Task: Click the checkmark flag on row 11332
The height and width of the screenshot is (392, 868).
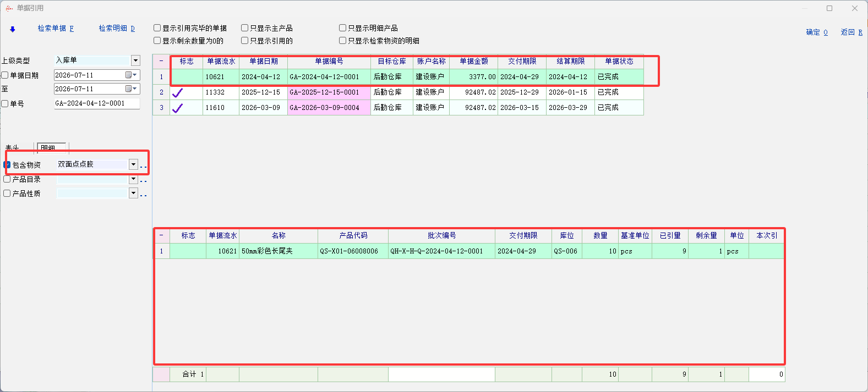Action: pyautogui.click(x=178, y=92)
